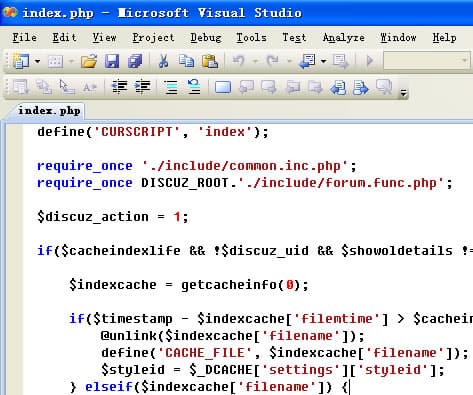The image size is (473, 395).
Task: Click Previous Bookmark in Folder icon
Action: click(x=293, y=87)
